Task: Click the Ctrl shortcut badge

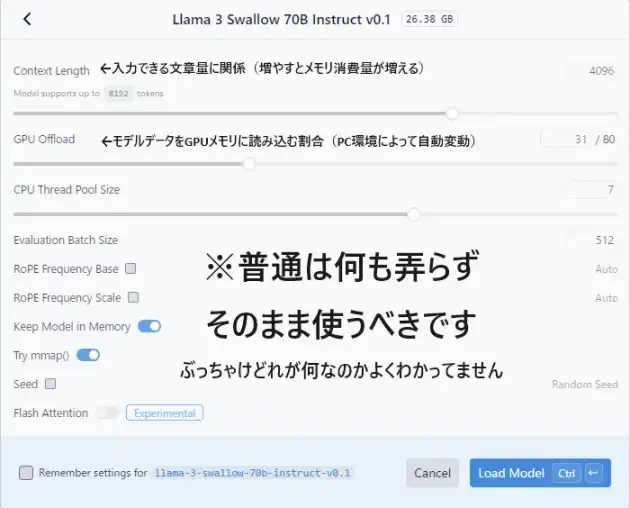Action: pyautogui.click(x=567, y=473)
